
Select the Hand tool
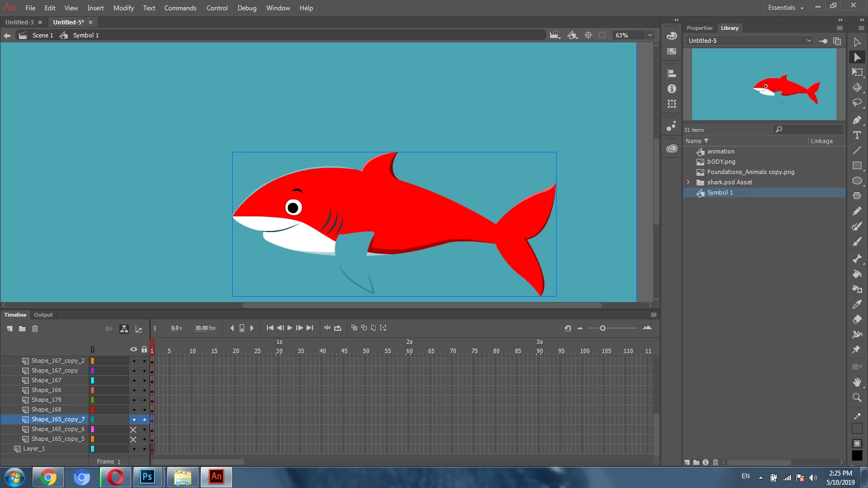(857, 382)
